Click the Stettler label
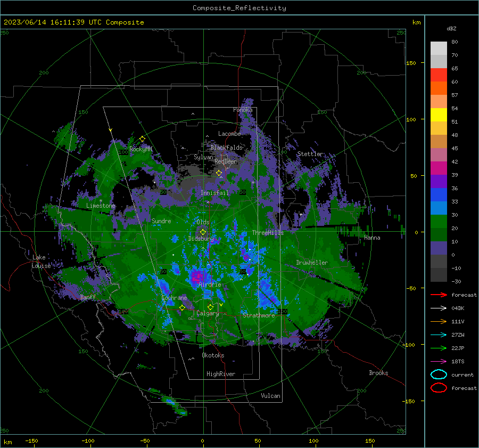The height and width of the screenshot is (448, 479). tap(310, 154)
